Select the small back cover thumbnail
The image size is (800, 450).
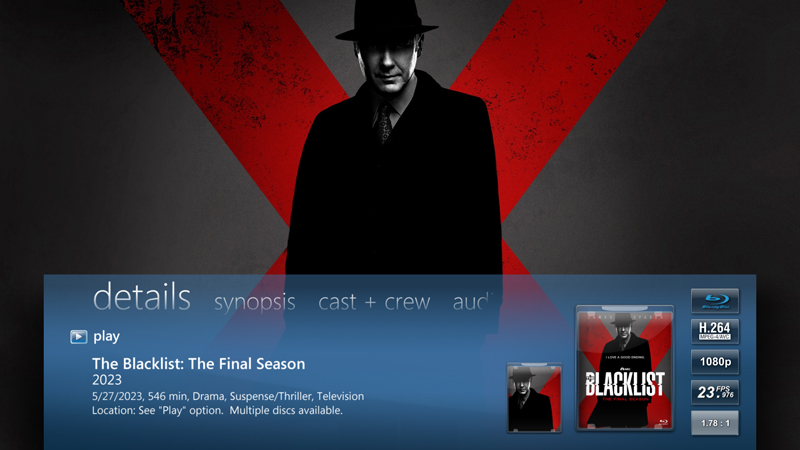534,398
